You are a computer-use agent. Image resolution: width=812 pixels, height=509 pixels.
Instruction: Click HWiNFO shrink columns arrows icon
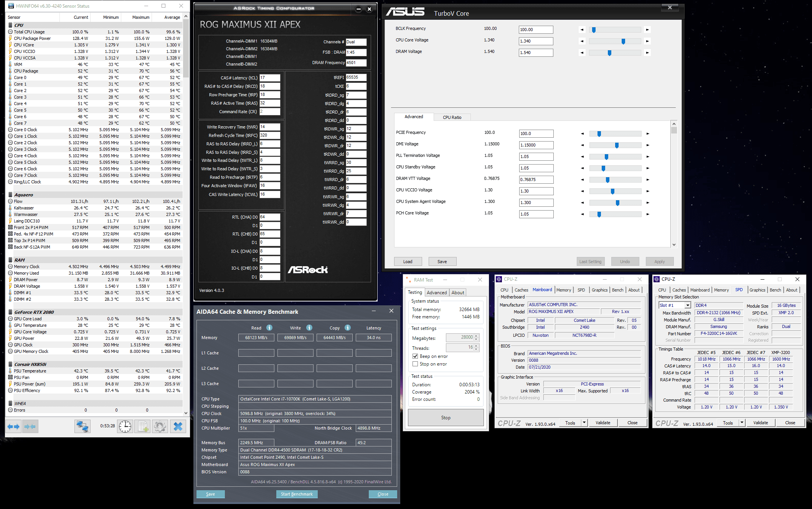click(30, 426)
